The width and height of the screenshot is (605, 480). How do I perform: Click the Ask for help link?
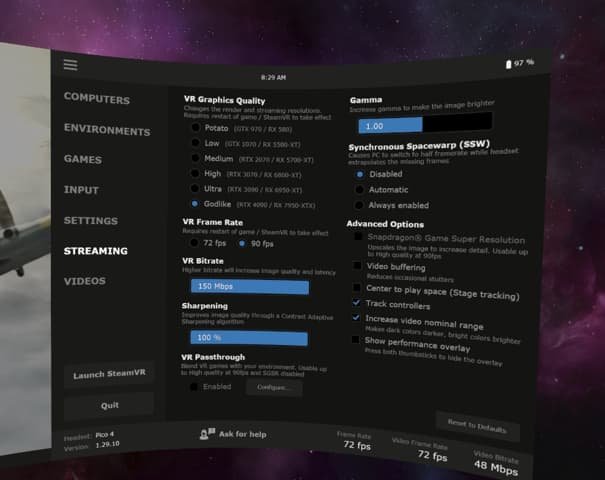point(243,434)
